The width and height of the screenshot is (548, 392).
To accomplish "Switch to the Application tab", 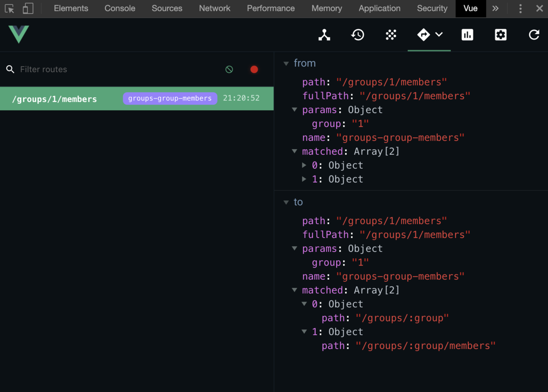I will [x=379, y=9].
